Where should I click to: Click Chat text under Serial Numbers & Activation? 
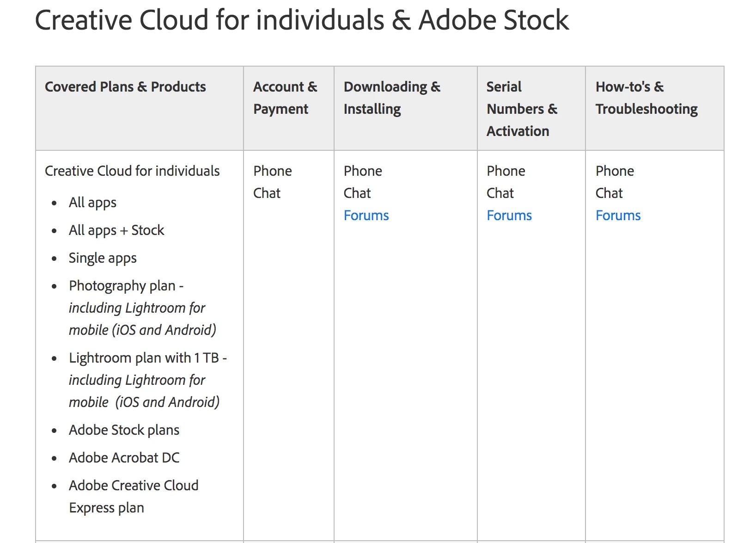(500, 193)
